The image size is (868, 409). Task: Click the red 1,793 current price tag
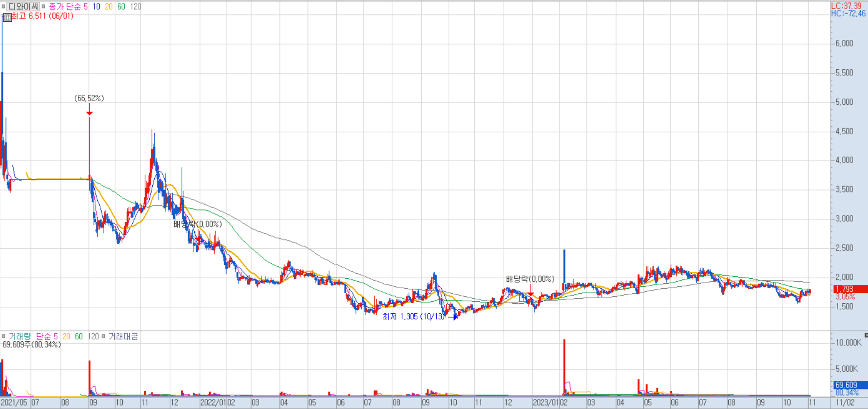[851, 289]
